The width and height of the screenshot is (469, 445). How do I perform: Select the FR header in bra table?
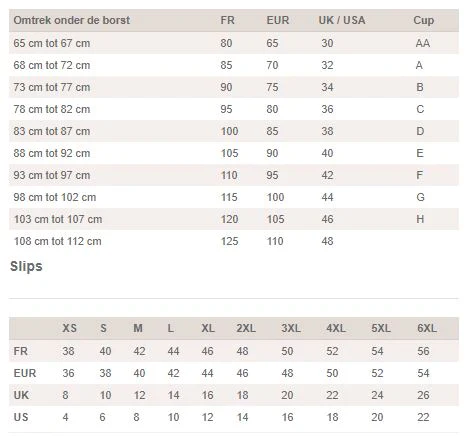point(227,20)
